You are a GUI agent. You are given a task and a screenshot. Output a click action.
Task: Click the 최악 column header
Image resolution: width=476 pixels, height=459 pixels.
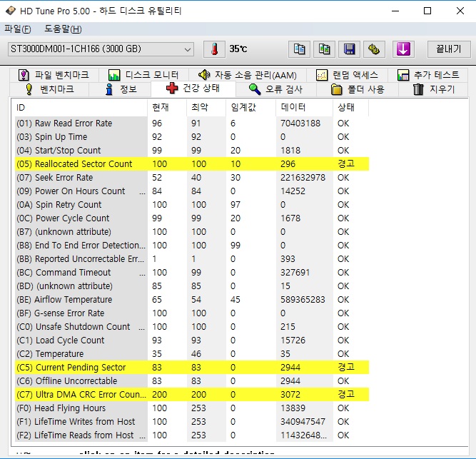tap(206, 108)
